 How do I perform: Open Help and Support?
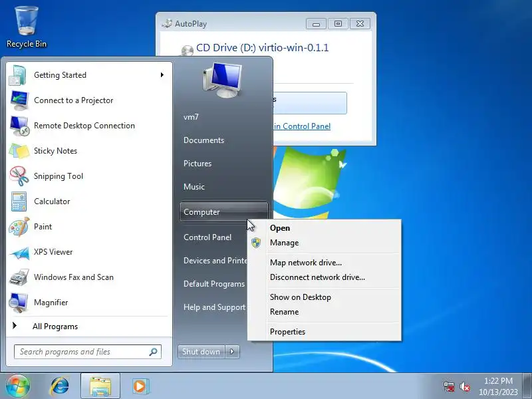tap(214, 307)
